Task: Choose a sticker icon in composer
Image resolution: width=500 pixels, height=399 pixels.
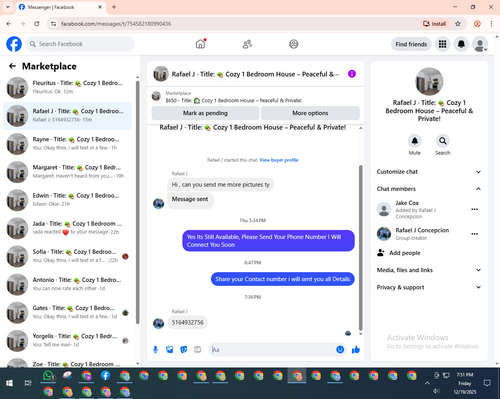Action: click(x=184, y=350)
